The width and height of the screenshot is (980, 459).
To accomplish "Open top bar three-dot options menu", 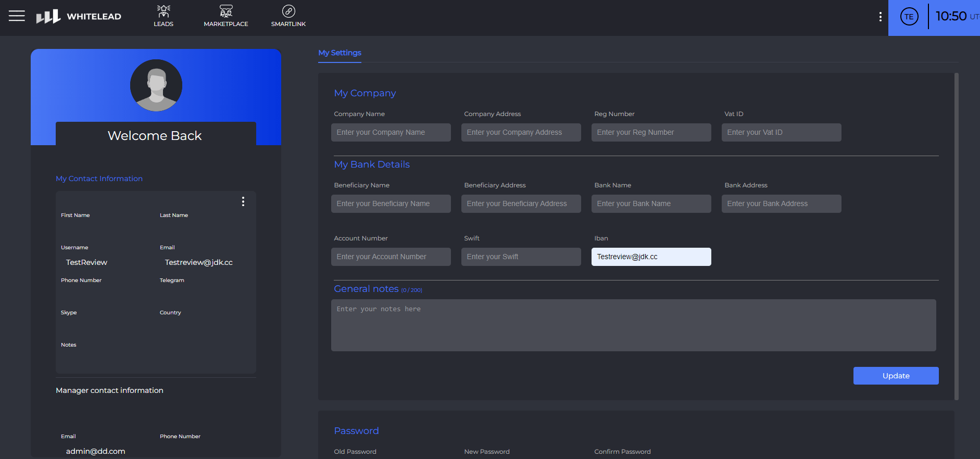I will 880,17.
